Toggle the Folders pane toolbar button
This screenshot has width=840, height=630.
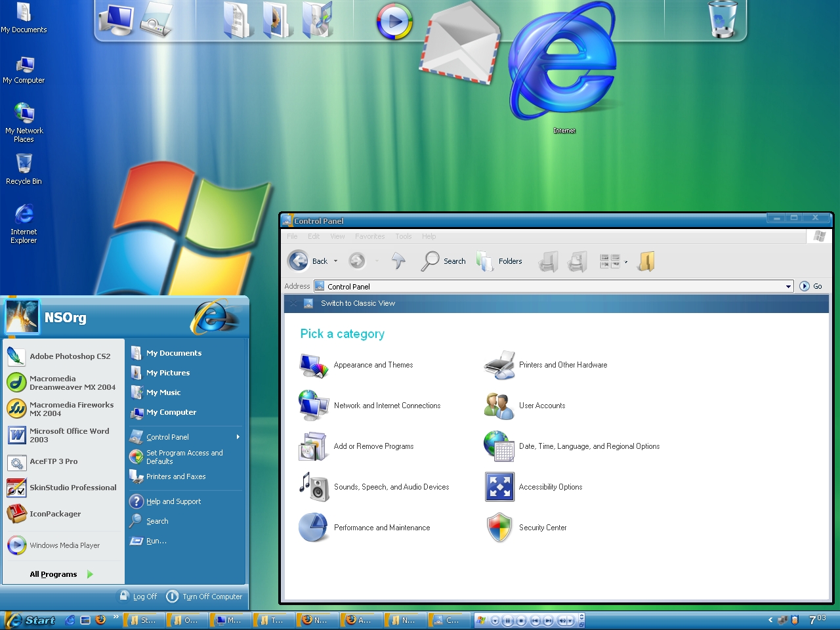(x=499, y=261)
